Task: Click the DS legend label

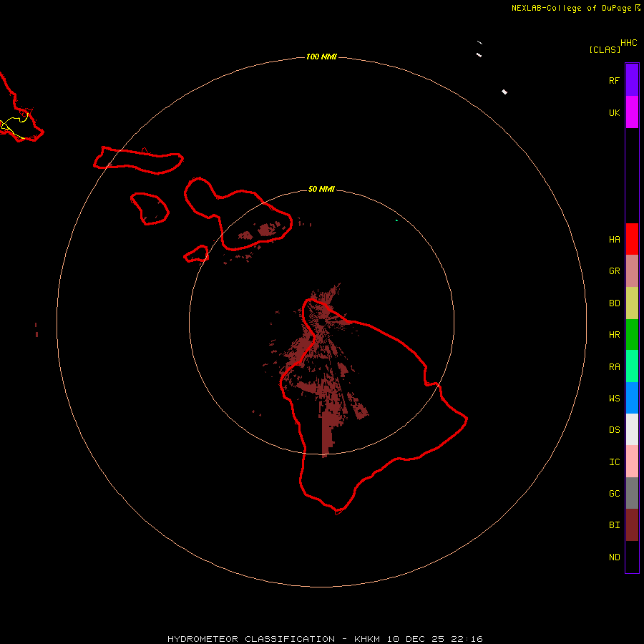Action: coord(614,430)
